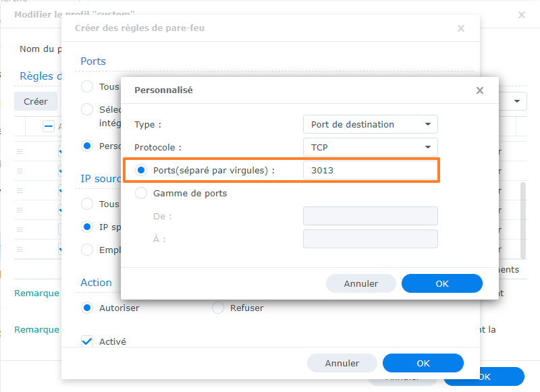The image size is (540, 392).
Task: Select the Refuser action option
Action: 217,308
